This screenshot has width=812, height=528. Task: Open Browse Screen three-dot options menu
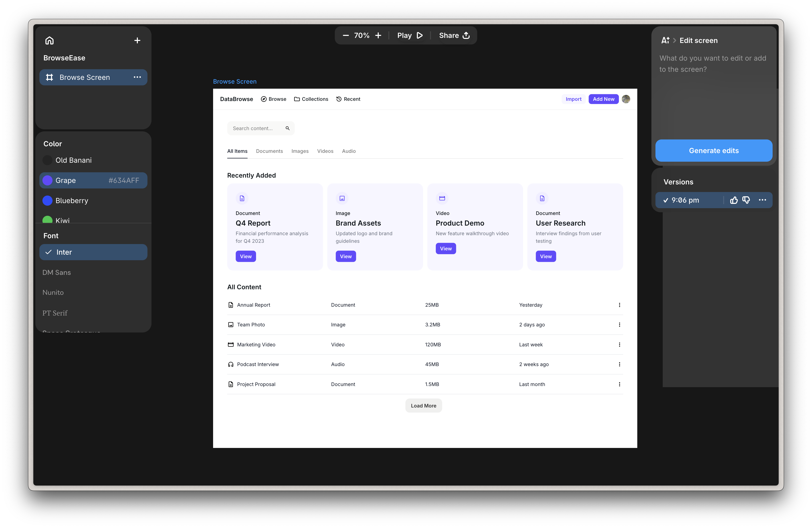pos(137,77)
